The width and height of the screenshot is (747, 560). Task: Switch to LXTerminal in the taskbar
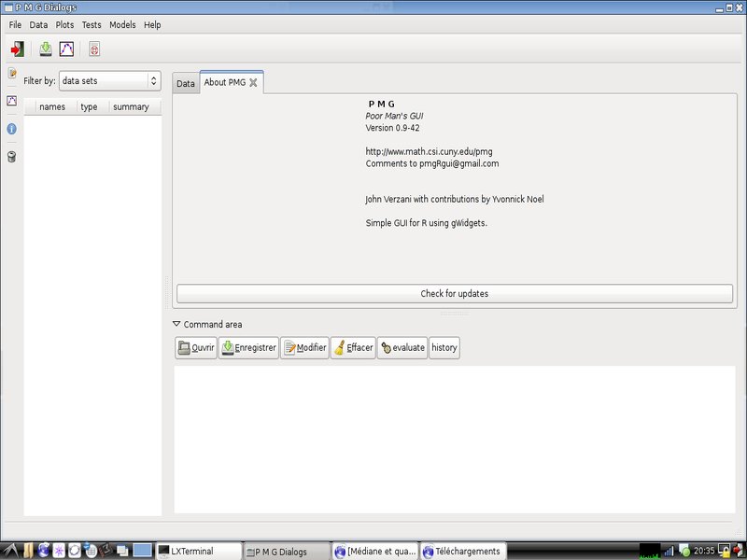tap(197, 551)
